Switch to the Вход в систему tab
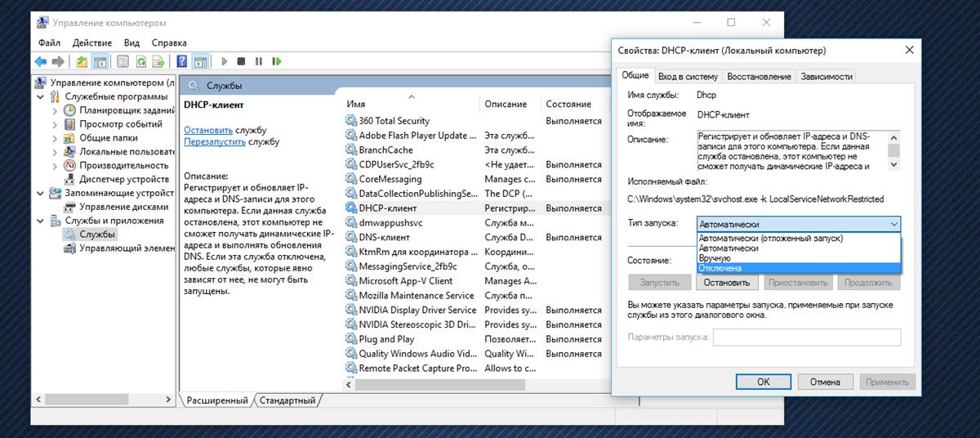Image resolution: width=980 pixels, height=438 pixels. click(689, 76)
